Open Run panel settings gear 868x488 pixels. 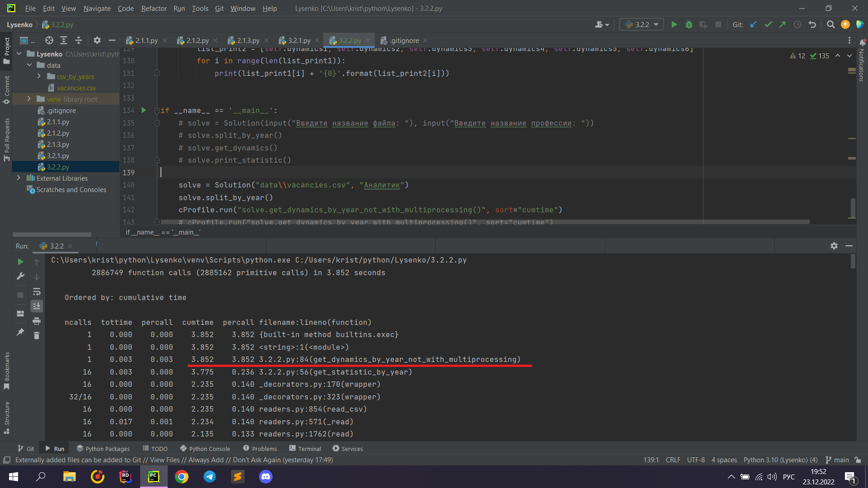[834, 246]
